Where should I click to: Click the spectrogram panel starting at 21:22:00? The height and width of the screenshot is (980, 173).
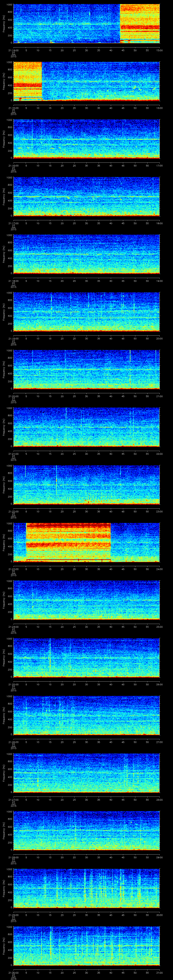point(87,485)
